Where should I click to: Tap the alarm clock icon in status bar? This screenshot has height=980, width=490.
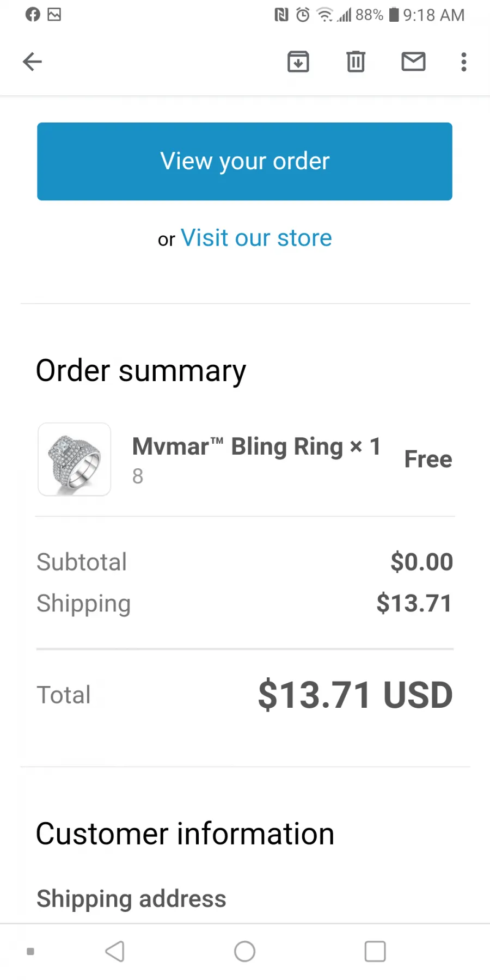pos(303,15)
